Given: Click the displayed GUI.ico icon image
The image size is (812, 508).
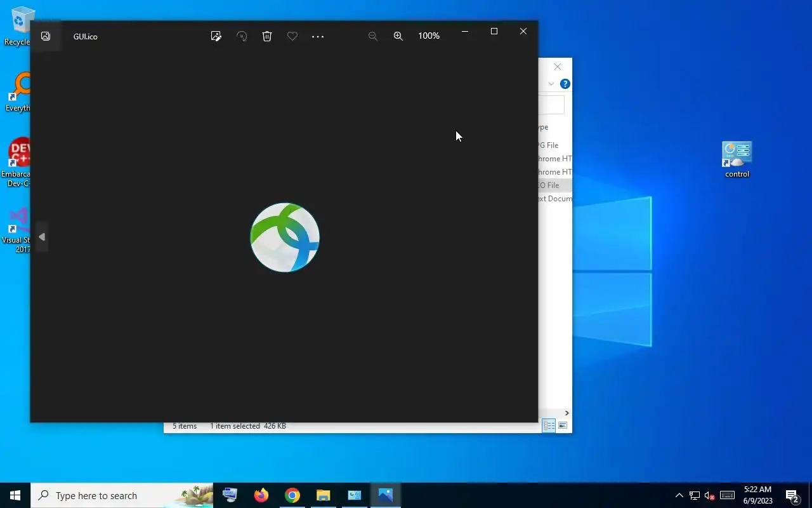Looking at the screenshot, I should pos(285,237).
